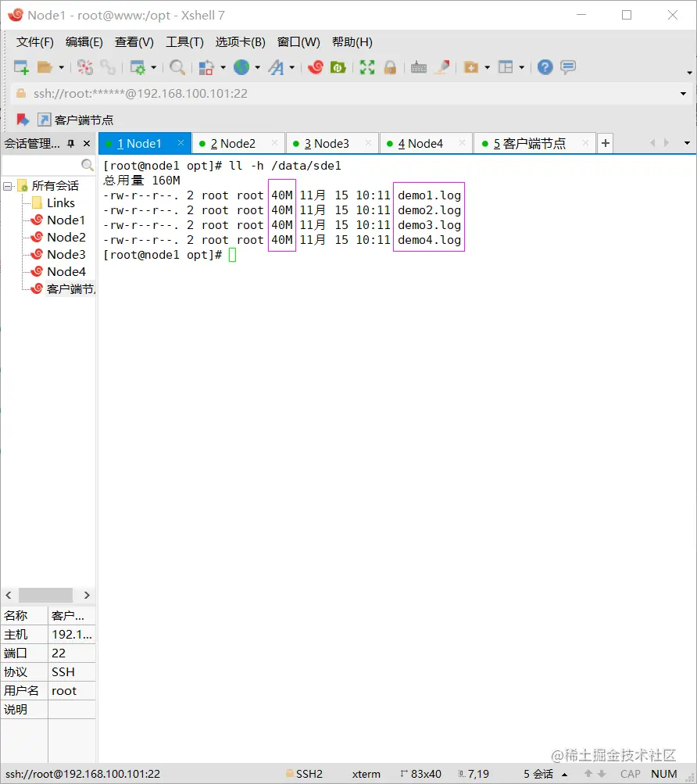Screen dimensions: 697x784
Task: Add a new tab with plus button
Action: [x=606, y=144]
